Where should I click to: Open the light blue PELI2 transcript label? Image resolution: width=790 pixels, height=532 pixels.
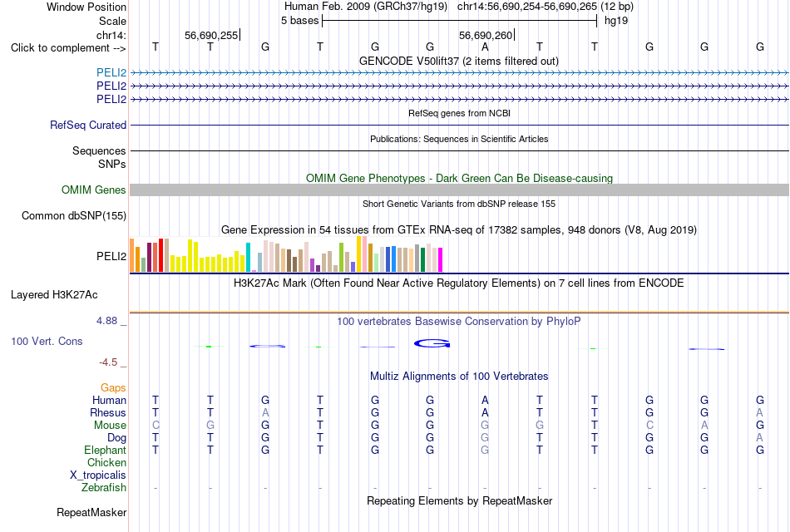pos(111,72)
